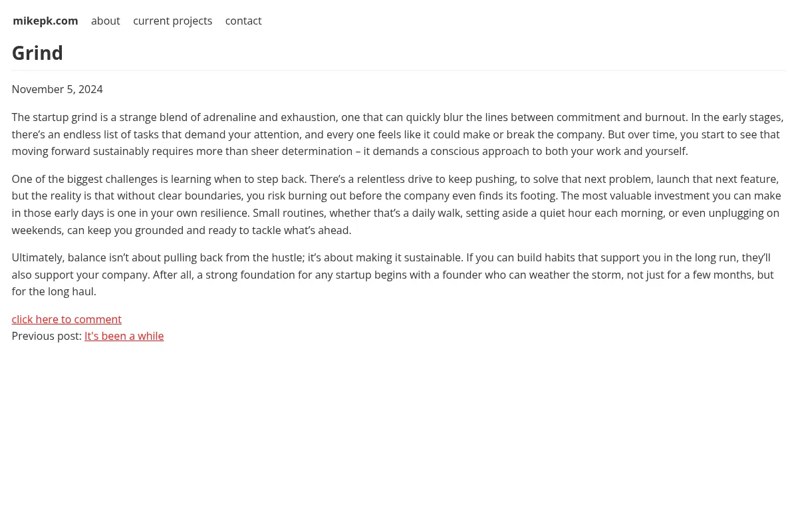Click the divider line under the Grind title
This screenshot has height=532, width=798.
(398, 70)
